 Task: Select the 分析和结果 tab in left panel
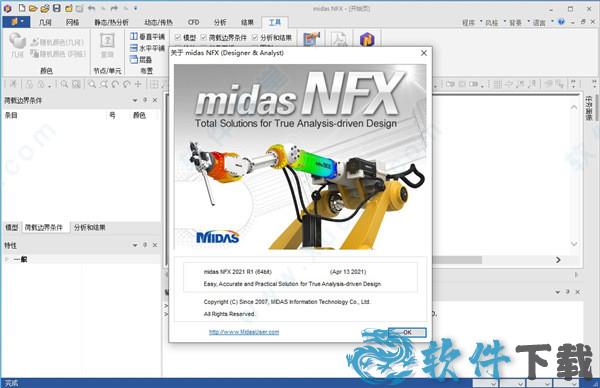tap(90, 227)
